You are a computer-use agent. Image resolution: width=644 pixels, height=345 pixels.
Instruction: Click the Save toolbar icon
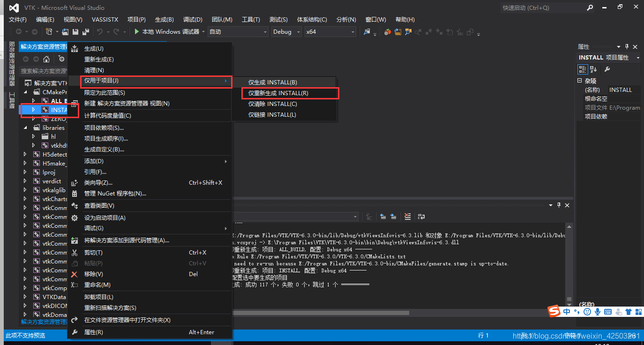click(75, 32)
